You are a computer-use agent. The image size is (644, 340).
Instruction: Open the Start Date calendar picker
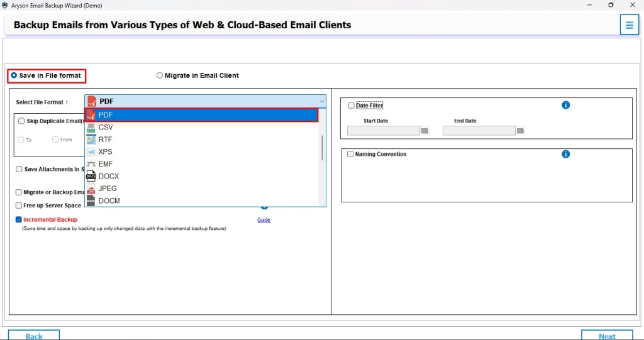(x=425, y=131)
